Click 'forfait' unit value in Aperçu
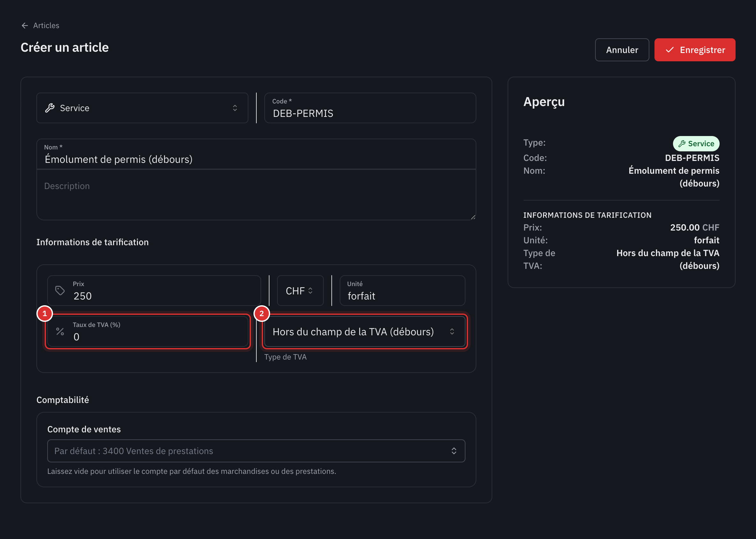The width and height of the screenshot is (756, 539). pos(707,240)
